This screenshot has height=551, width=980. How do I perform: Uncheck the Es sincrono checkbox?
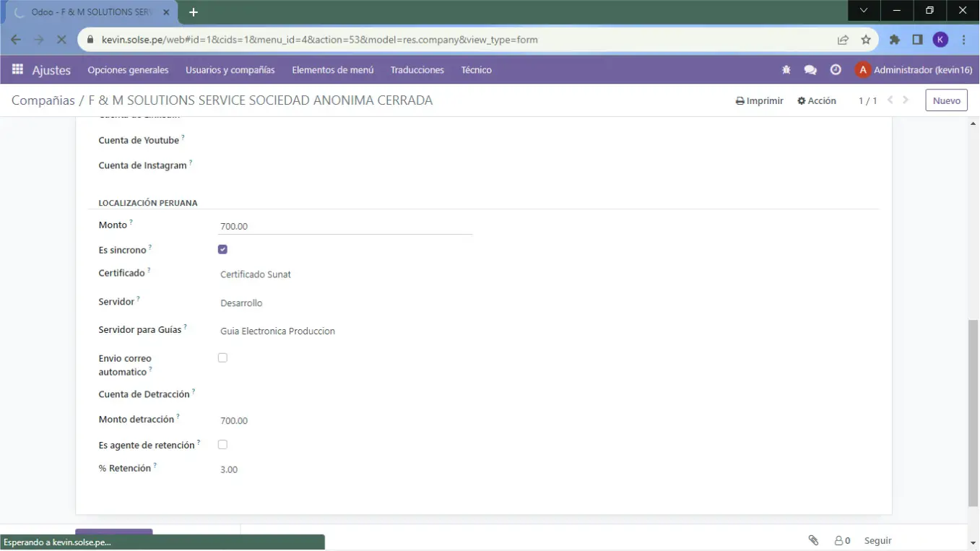222,249
